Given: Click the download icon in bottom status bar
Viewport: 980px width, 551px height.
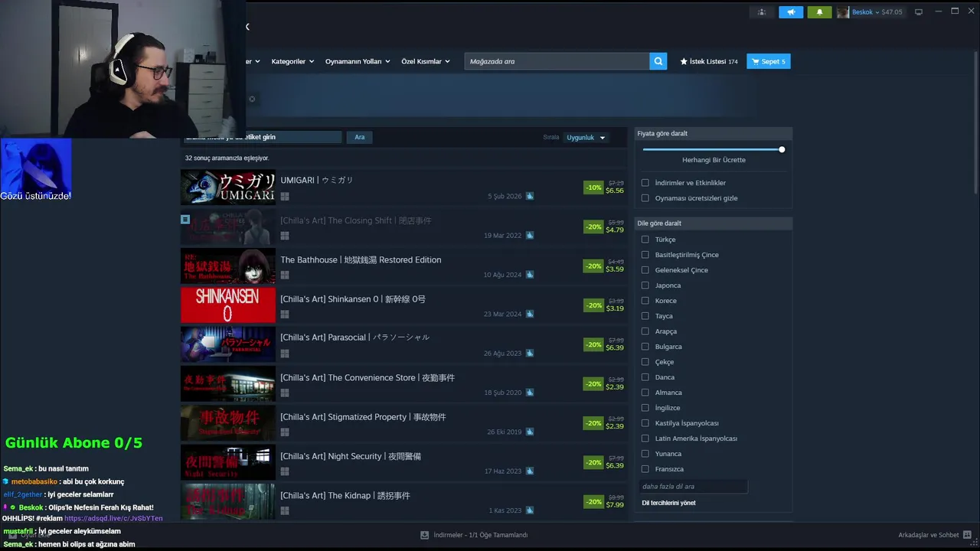Looking at the screenshot, I should (x=425, y=535).
